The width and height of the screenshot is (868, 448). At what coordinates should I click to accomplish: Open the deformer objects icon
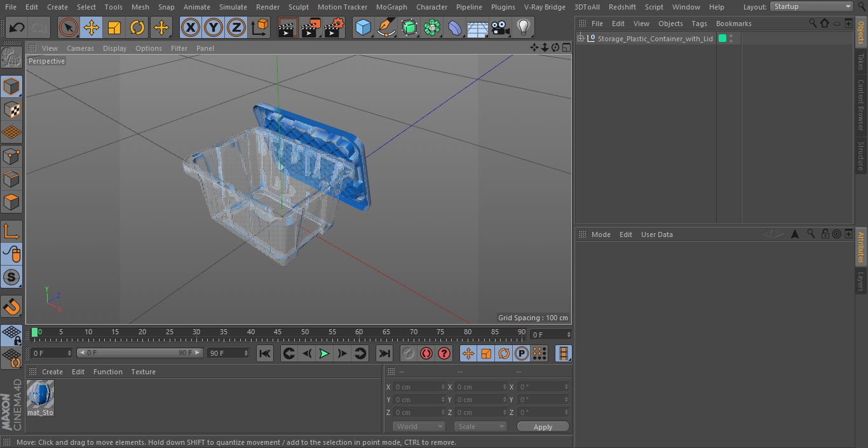[x=455, y=27]
